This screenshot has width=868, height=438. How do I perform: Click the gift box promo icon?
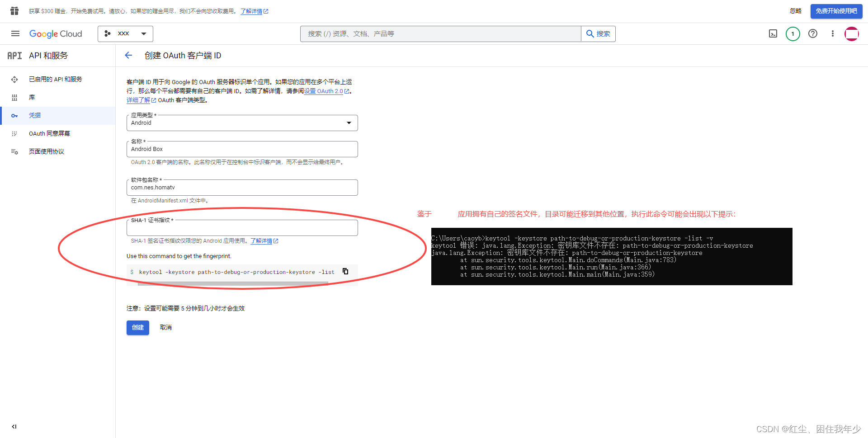[14, 11]
